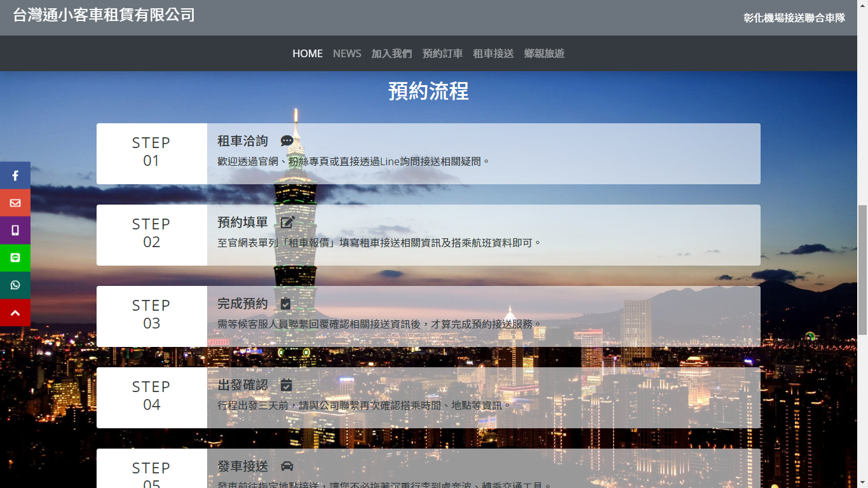
Task: Click the Facebook icon in side bar
Action: point(15,176)
